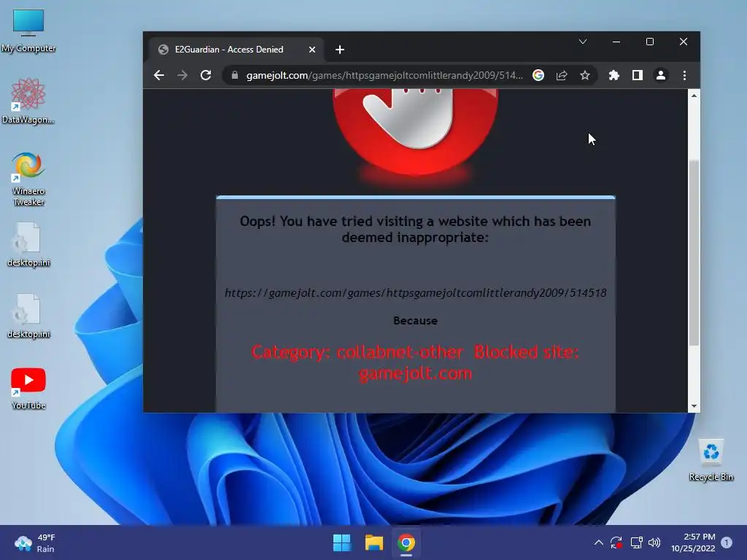Open clock showing 2:57 PM
Screen dimensions: 747x560
coord(693,542)
